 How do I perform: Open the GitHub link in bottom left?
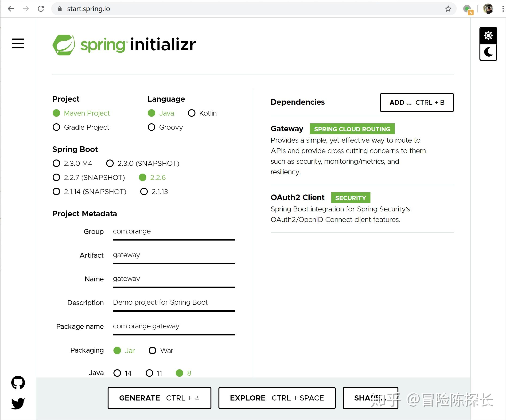click(18, 383)
